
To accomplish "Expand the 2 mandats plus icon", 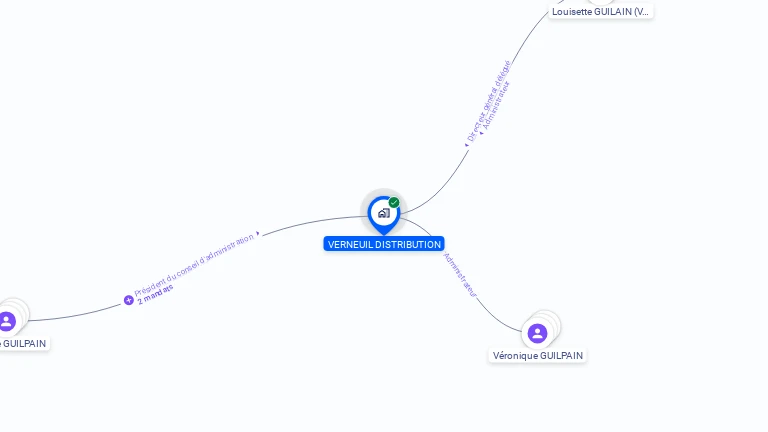I will point(129,300).
